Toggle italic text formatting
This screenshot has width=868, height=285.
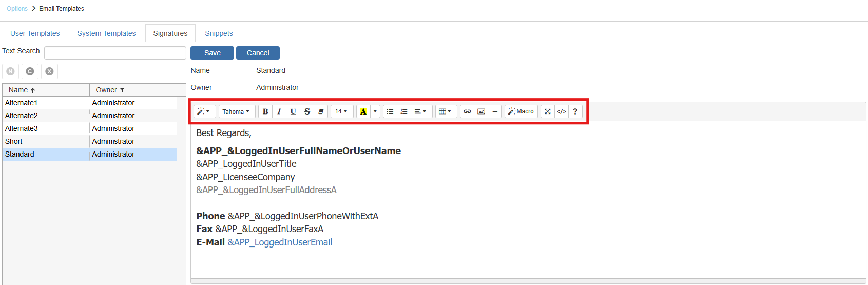click(279, 111)
